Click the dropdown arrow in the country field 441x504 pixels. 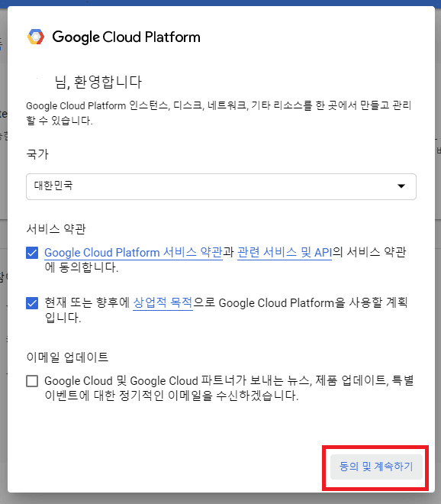coord(401,186)
